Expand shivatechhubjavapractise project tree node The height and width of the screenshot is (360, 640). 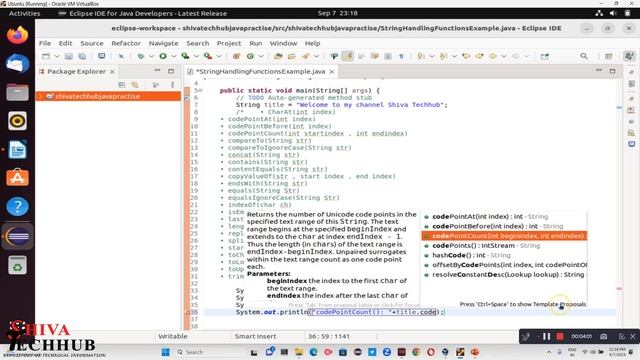(x=40, y=96)
